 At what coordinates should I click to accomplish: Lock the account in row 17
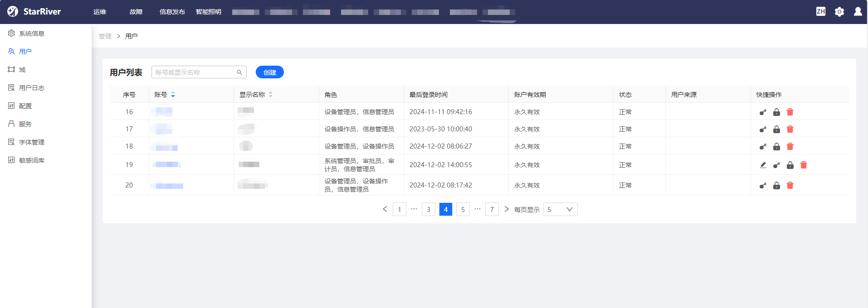[776, 129]
